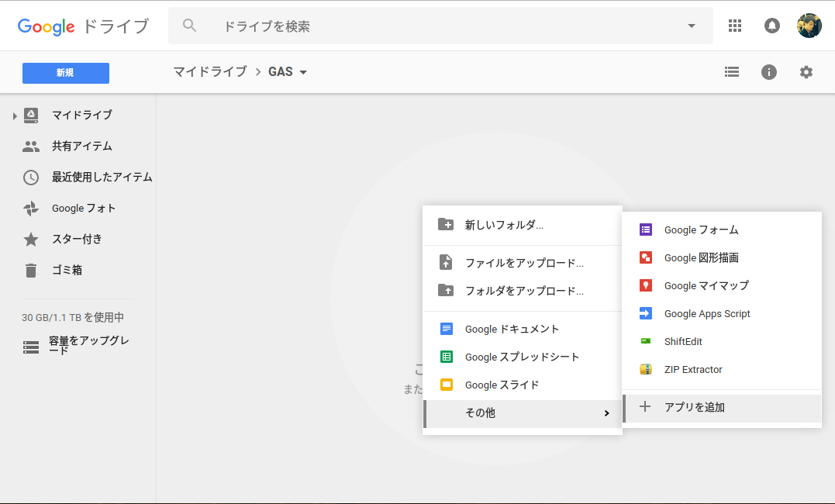Image resolution: width=835 pixels, height=504 pixels.
Task: Open the notifications bell icon
Action: pyautogui.click(x=771, y=26)
